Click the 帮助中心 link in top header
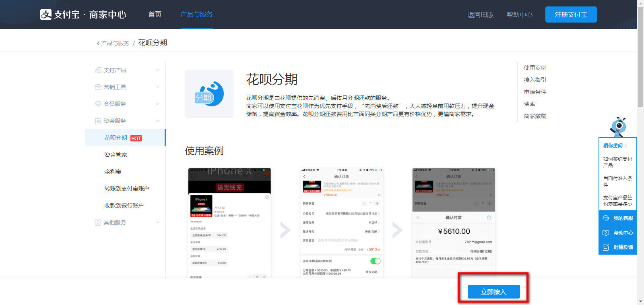644x305 pixels. point(520,15)
